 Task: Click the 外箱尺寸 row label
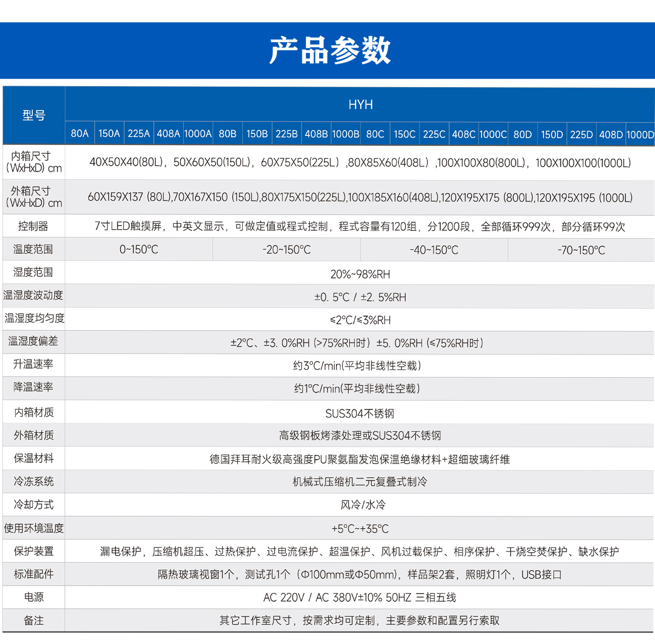point(34,197)
